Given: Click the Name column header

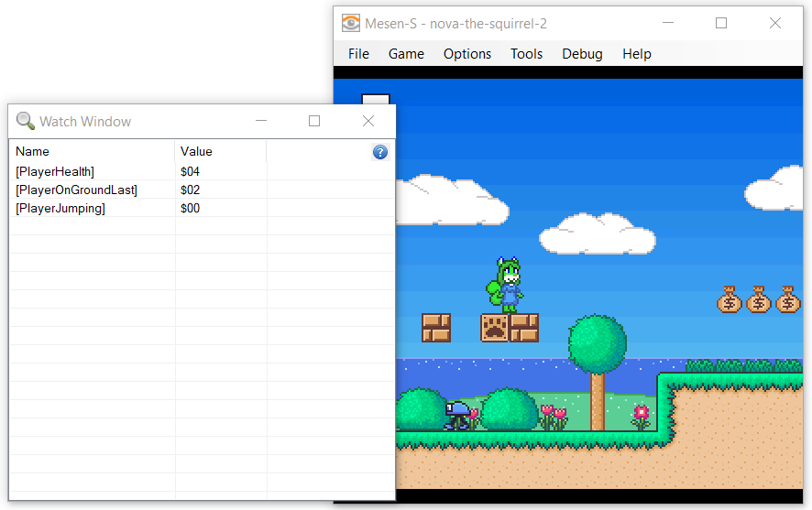Looking at the screenshot, I should pos(93,152).
